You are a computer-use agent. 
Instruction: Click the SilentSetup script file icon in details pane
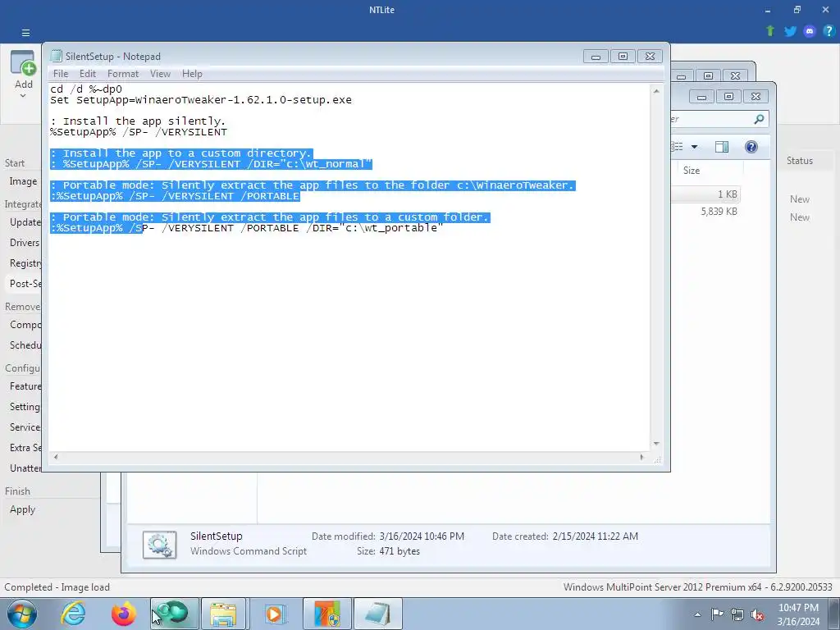[x=160, y=545]
